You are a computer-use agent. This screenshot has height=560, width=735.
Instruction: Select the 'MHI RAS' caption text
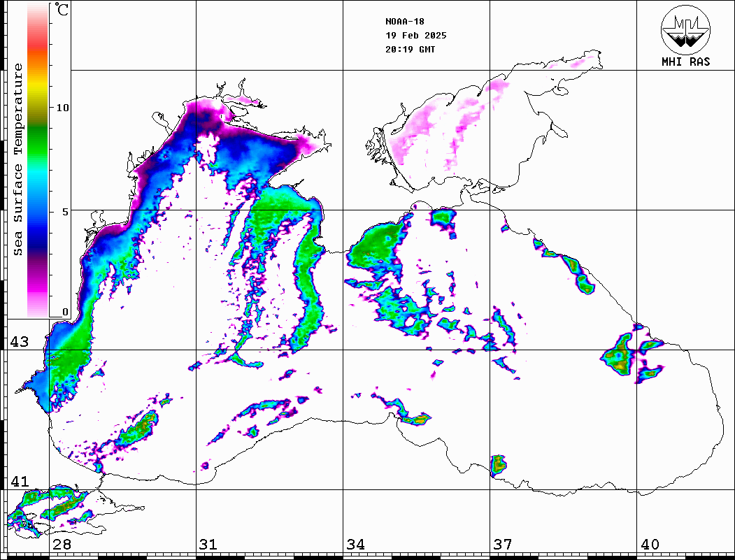[x=686, y=62]
